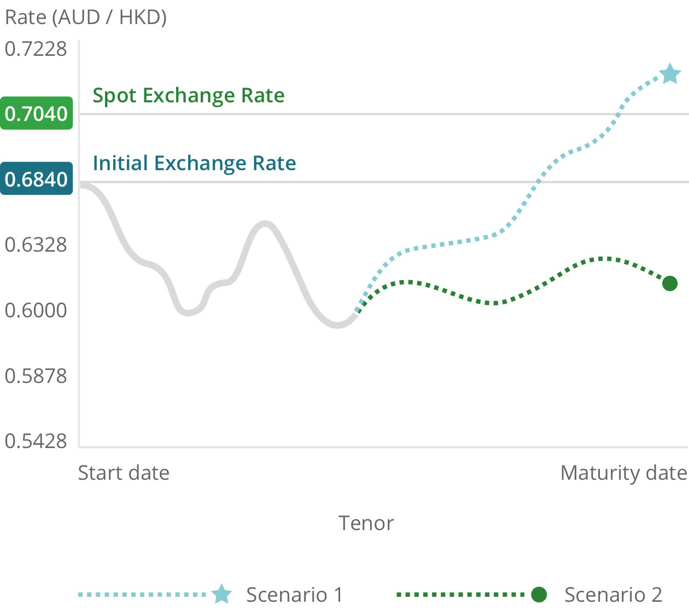The height and width of the screenshot is (616, 689).
Task: Click the star icon in the legend
Action: pos(221,594)
